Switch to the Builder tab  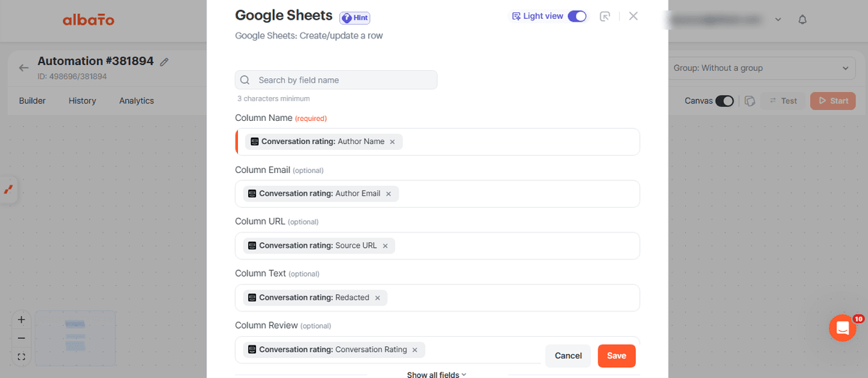(33, 101)
